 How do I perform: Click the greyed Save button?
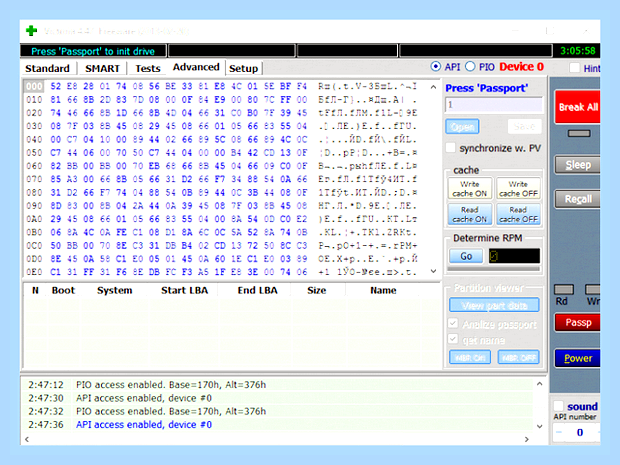click(x=524, y=127)
